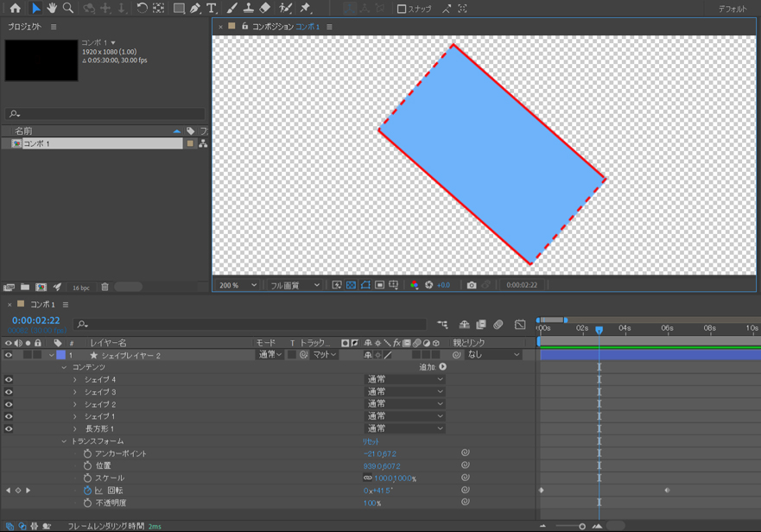Select the Type (T) tool

(x=212, y=9)
